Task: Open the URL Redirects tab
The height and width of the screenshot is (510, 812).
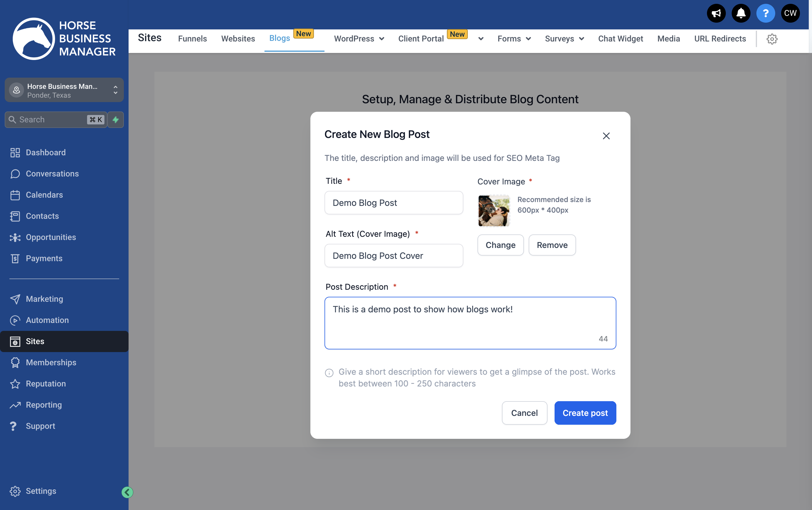Action: [720, 39]
